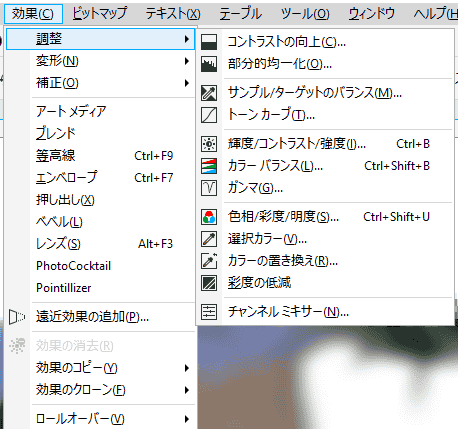Open PhotoCocktail effect
Screen dimensions: 458x429
(x=100, y=266)
